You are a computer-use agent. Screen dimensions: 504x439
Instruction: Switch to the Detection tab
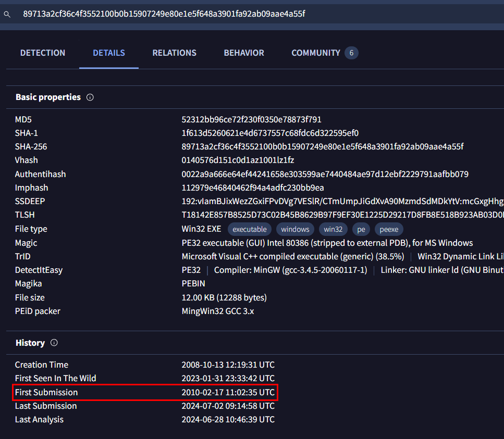(x=43, y=53)
